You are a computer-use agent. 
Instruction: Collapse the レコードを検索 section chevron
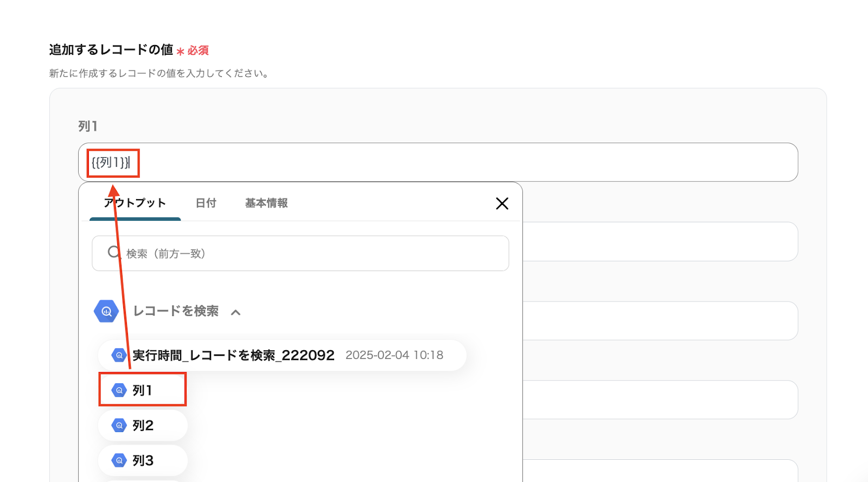(235, 312)
